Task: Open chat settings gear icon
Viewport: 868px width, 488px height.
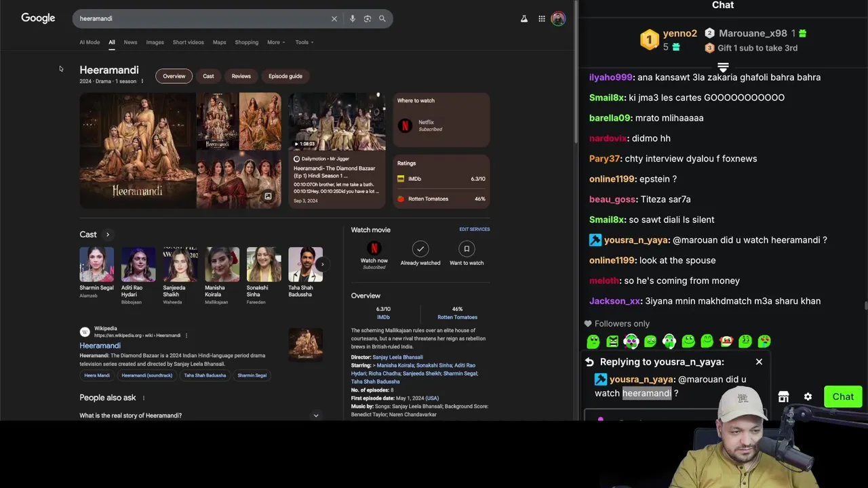Action: (808, 397)
